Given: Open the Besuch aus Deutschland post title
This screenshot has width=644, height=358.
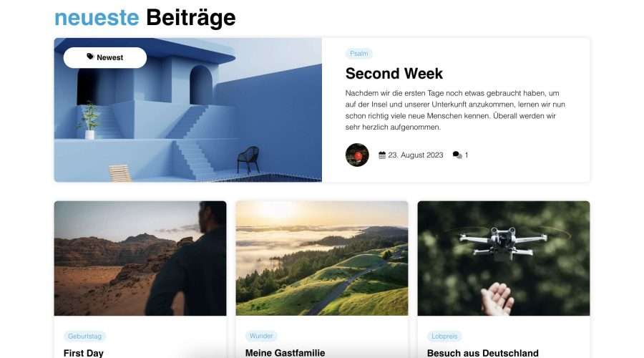Looking at the screenshot, I should (x=482, y=353).
